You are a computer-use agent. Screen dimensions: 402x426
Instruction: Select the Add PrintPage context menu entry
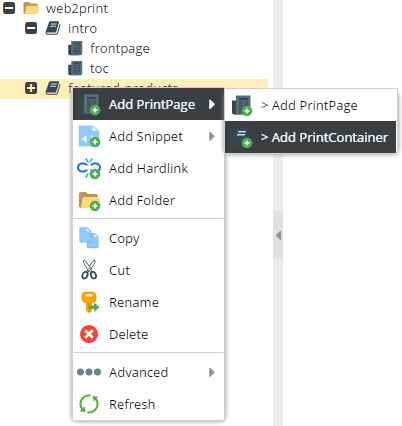pos(148,104)
